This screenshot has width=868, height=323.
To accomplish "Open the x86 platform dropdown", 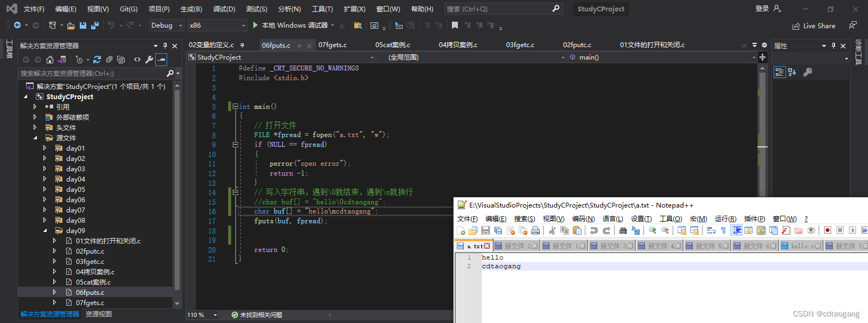I will tap(217, 25).
